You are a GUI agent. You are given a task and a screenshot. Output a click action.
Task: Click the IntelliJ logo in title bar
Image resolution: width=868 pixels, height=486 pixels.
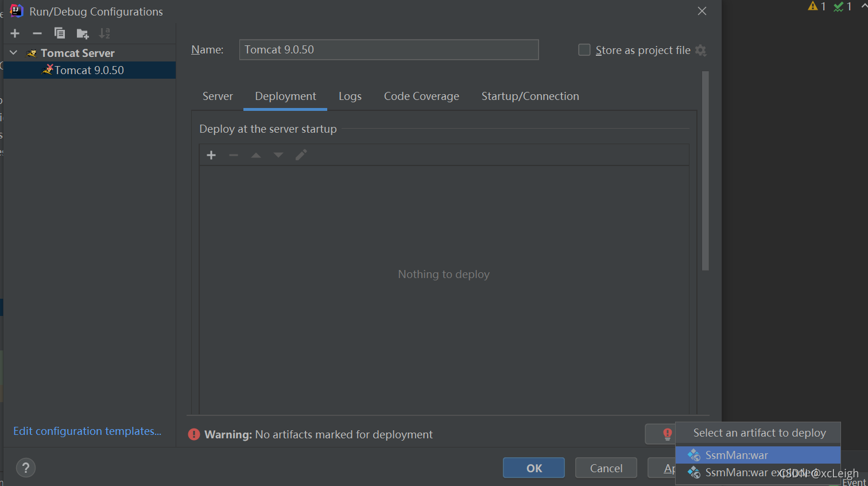[x=17, y=11]
